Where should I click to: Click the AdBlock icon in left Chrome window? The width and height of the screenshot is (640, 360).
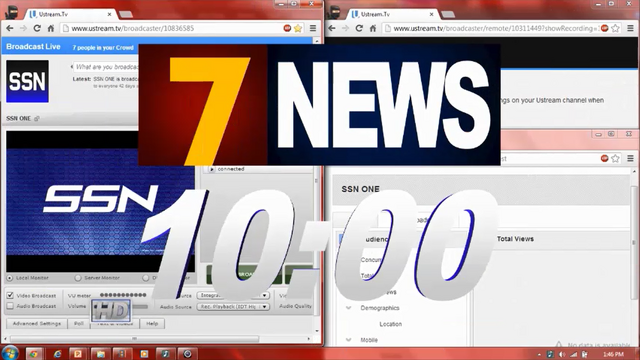click(287, 28)
